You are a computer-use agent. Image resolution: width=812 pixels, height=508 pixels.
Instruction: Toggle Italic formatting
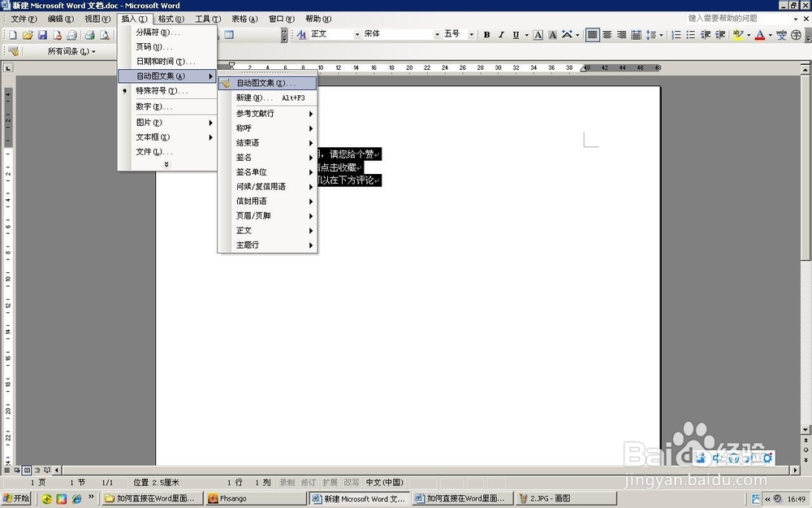[501, 35]
